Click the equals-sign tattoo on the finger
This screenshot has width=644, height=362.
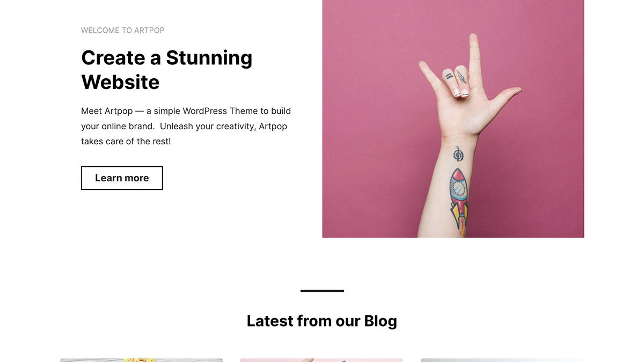(x=449, y=77)
